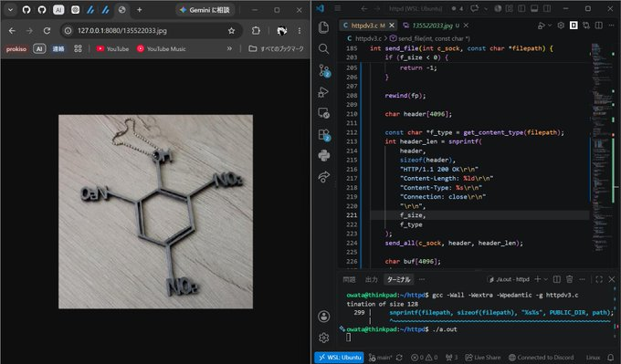
Task: Open the Live Share activity icon
Action: point(323,177)
